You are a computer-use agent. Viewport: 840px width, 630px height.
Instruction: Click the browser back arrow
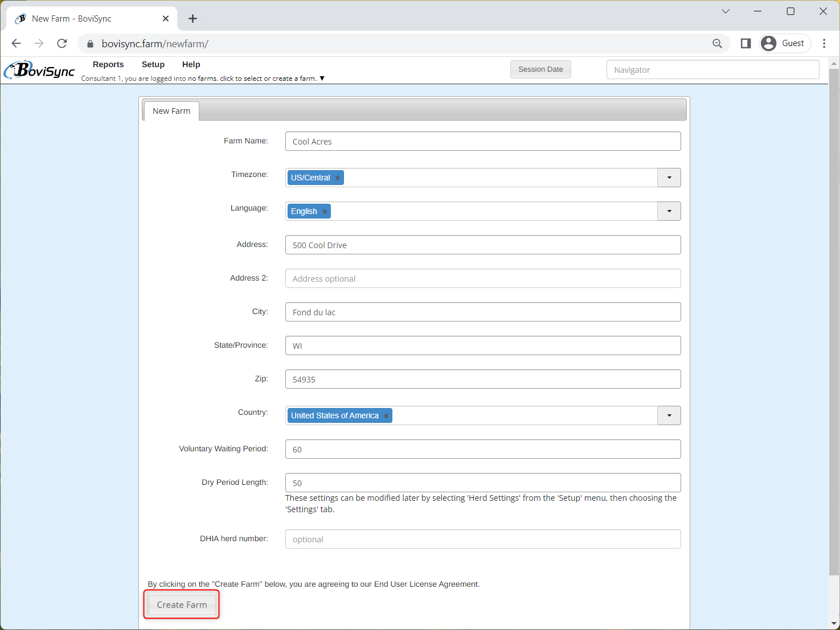point(16,43)
